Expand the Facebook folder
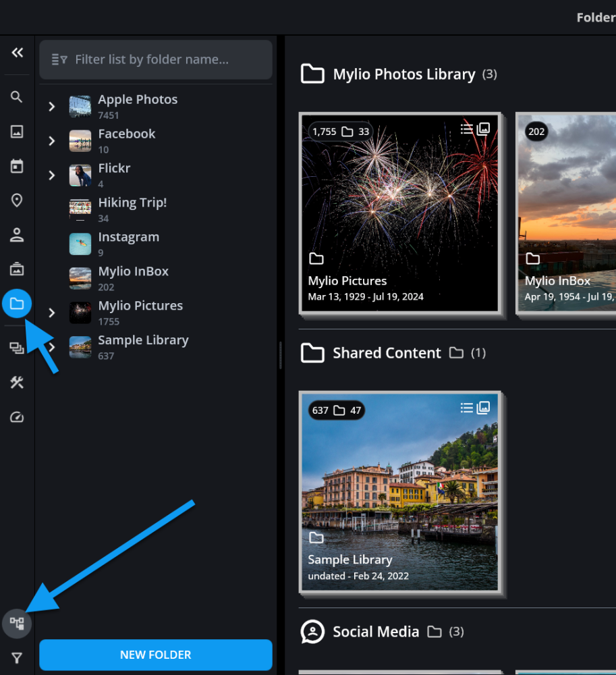The image size is (616, 675). tap(52, 141)
